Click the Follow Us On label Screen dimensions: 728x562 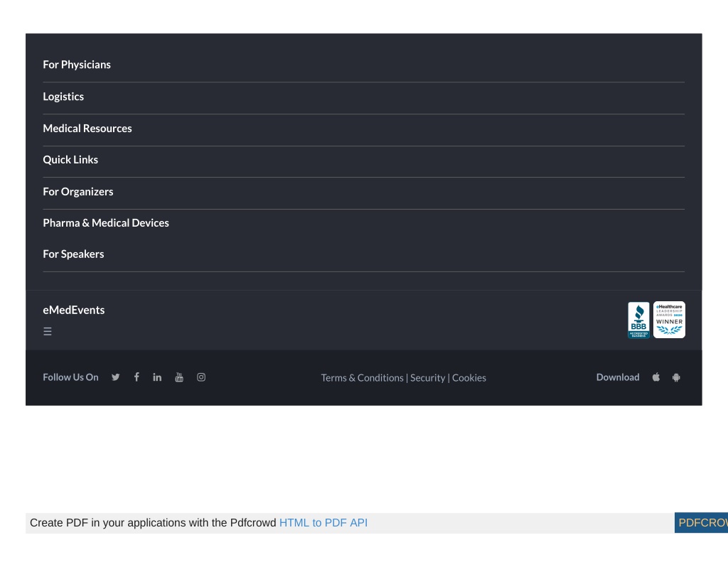(70, 377)
